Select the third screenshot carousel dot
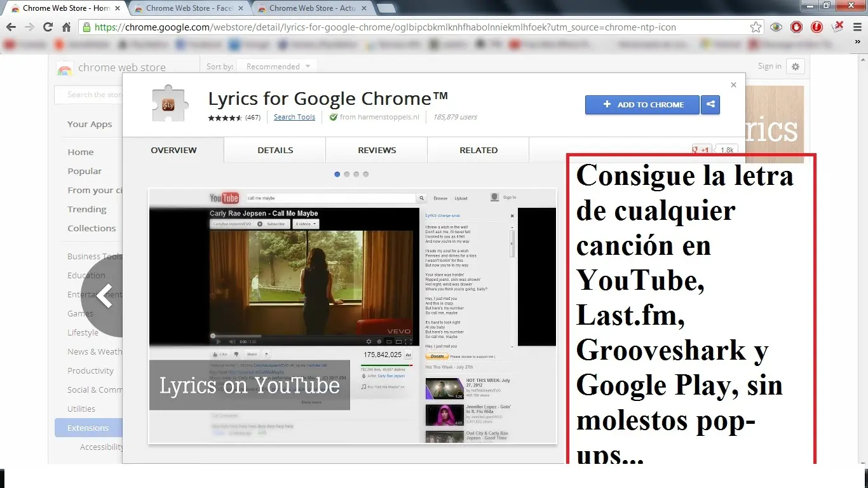 tap(356, 174)
